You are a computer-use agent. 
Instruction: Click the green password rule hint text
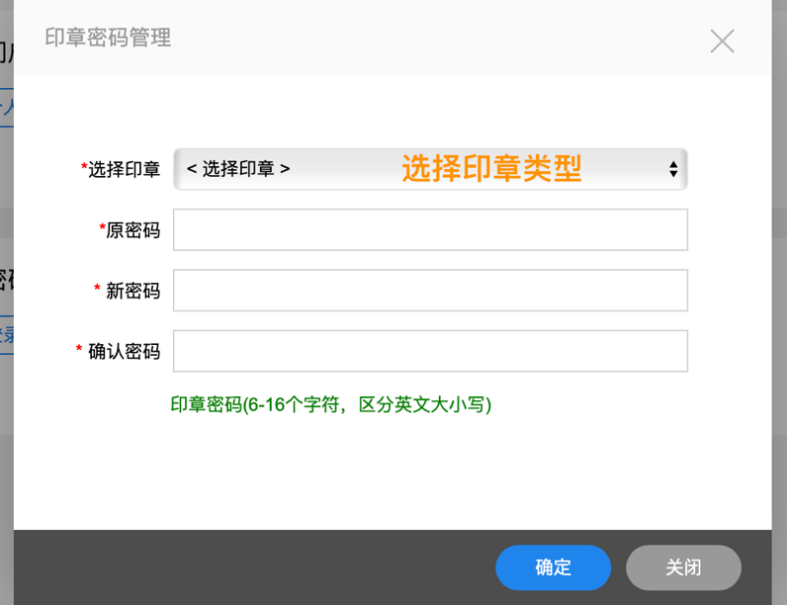tap(331, 405)
